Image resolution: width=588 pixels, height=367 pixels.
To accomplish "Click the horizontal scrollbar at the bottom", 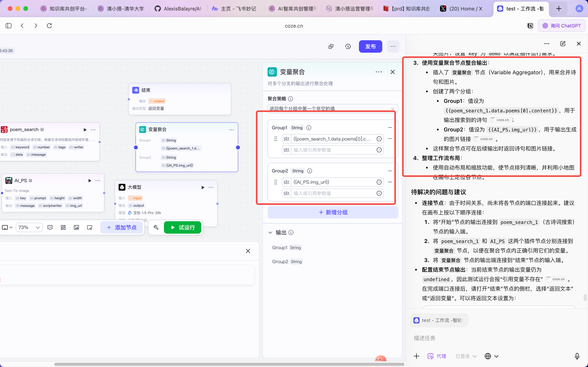I will (229, 364).
